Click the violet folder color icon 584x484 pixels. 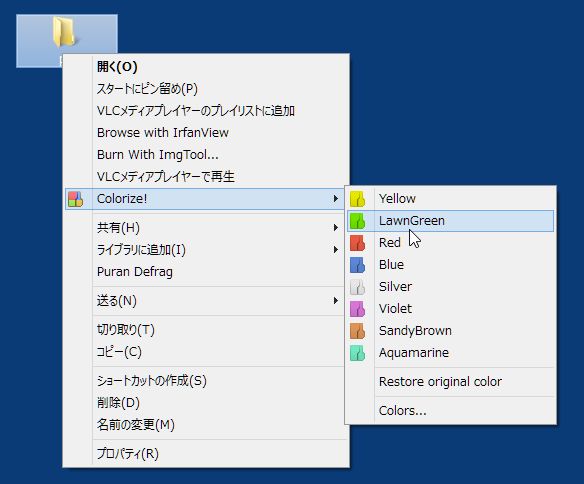click(x=357, y=309)
